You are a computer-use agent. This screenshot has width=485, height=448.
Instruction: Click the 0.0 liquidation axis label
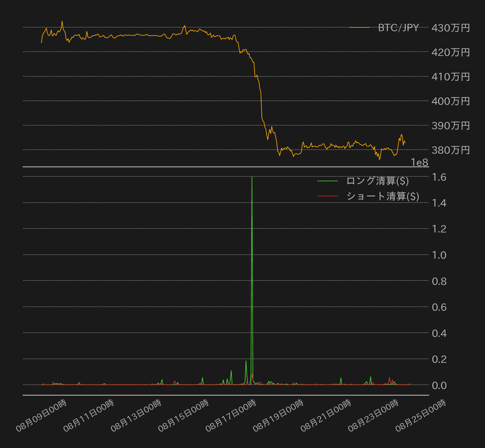(x=439, y=385)
